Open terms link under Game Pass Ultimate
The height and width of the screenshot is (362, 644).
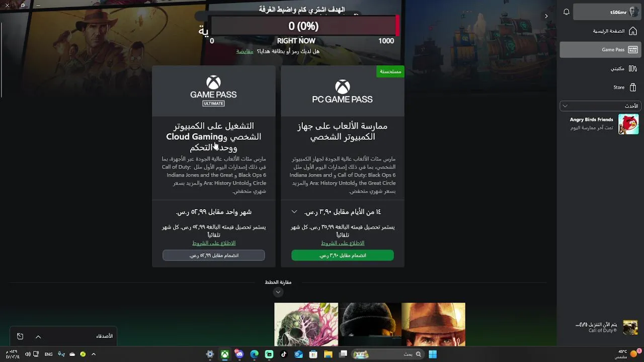pyautogui.click(x=214, y=243)
